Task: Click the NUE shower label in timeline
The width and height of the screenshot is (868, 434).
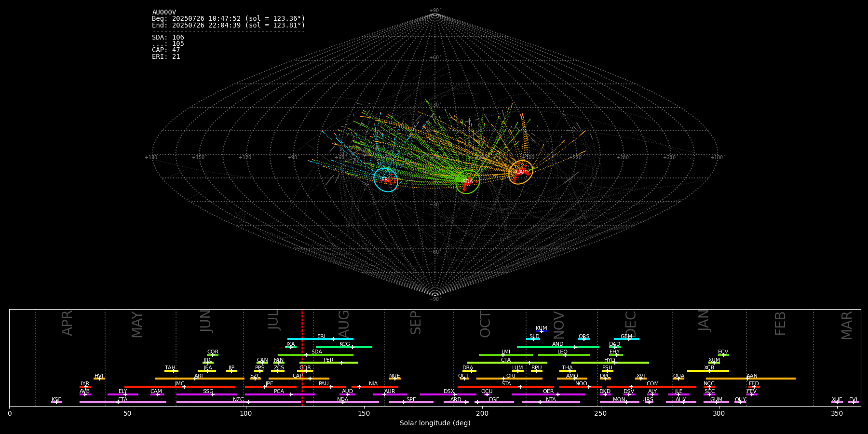Action: tap(394, 376)
